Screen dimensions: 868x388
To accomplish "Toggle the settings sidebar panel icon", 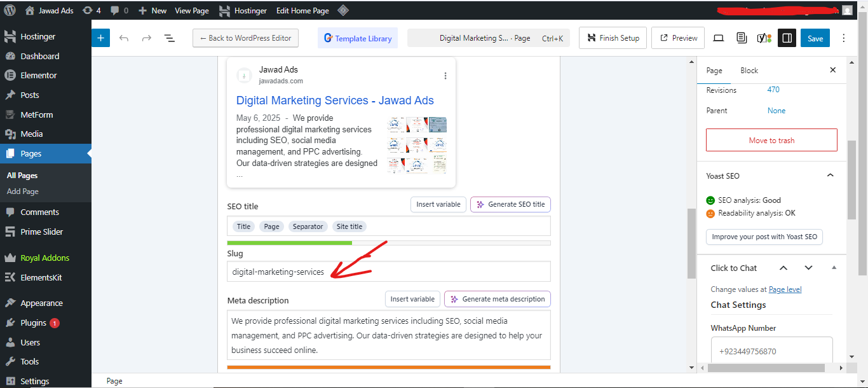I will pyautogui.click(x=787, y=38).
